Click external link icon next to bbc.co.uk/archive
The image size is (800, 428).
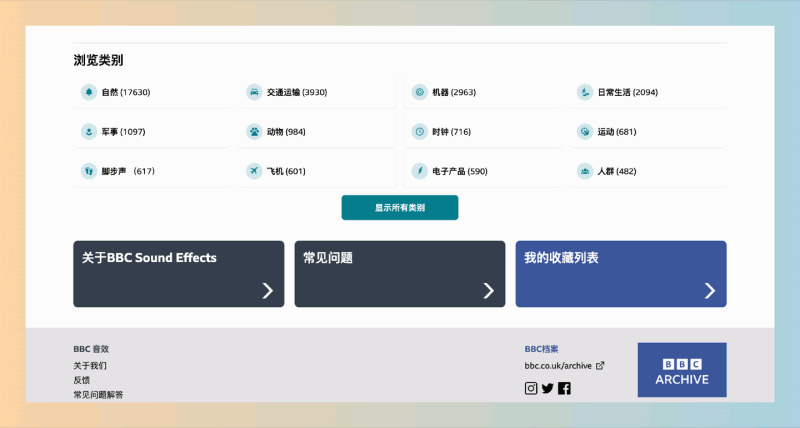pos(600,365)
